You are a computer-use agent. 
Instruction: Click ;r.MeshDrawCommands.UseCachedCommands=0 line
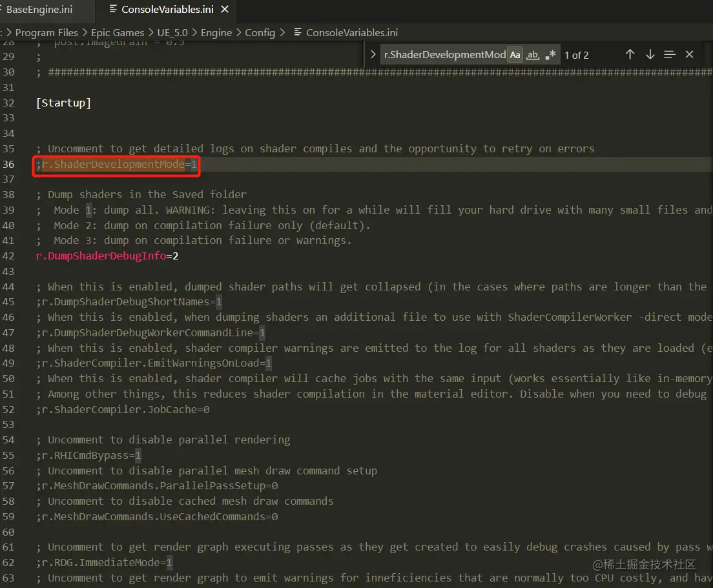click(157, 516)
